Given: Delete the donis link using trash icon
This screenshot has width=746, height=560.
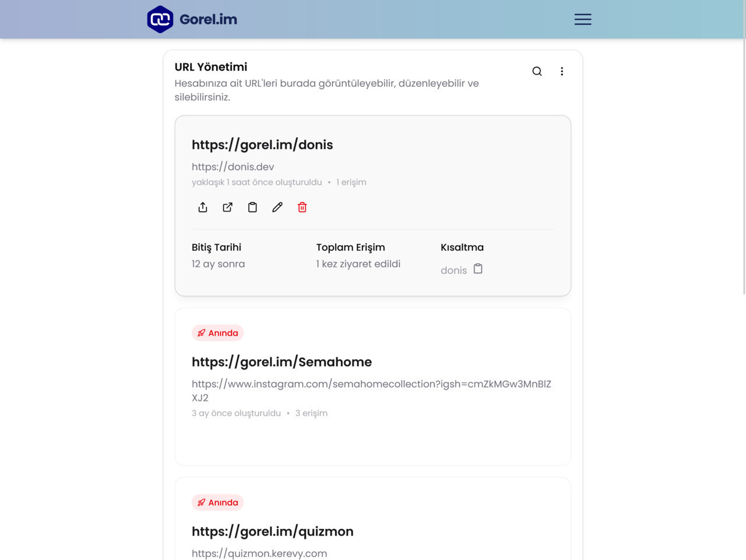Looking at the screenshot, I should 302,207.
